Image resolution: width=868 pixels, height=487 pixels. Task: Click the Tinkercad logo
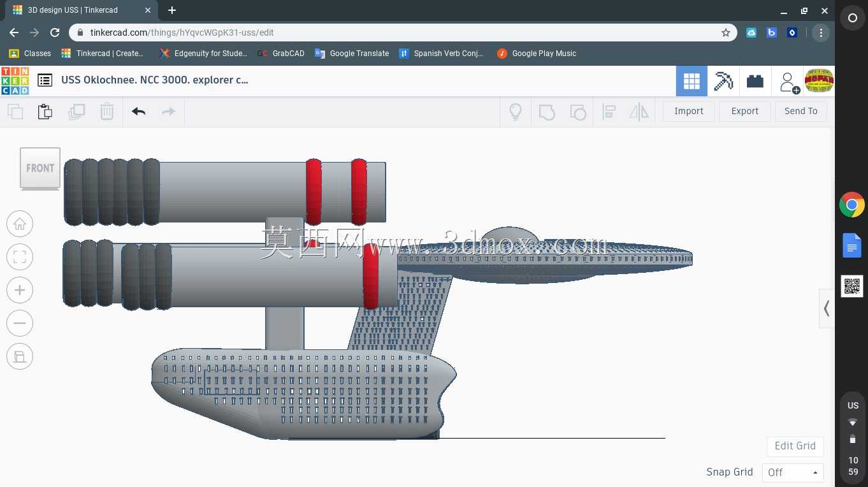pyautogui.click(x=15, y=80)
